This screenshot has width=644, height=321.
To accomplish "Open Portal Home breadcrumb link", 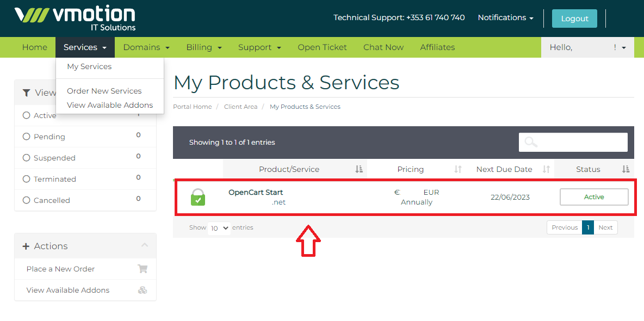I will [x=192, y=107].
